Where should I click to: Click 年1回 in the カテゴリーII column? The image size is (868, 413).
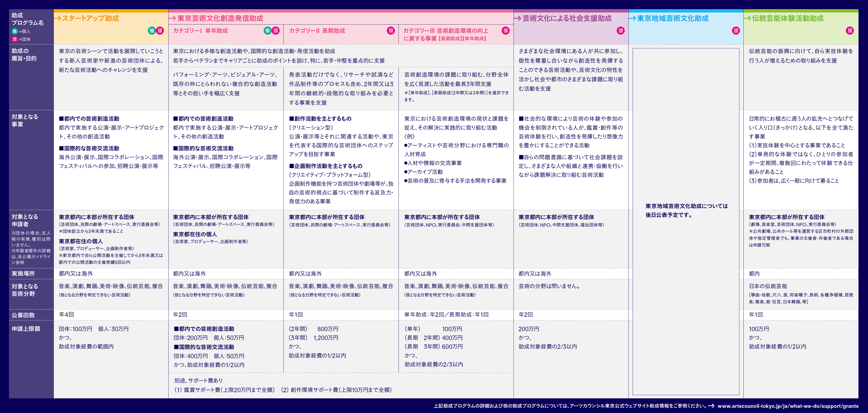(x=296, y=314)
